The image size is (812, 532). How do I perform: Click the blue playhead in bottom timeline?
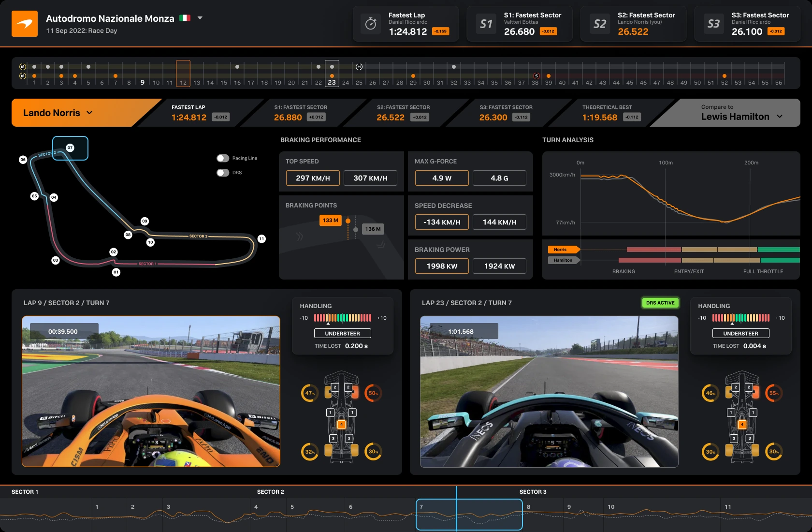point(456,508)
